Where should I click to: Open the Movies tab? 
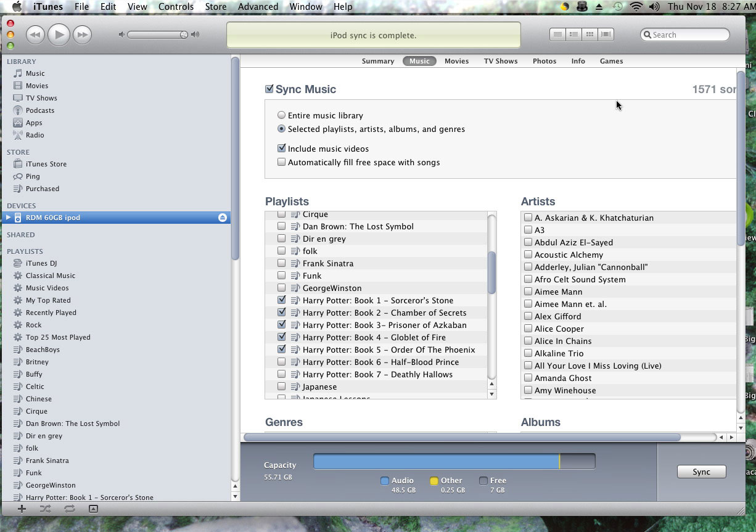tap(456, 61)
